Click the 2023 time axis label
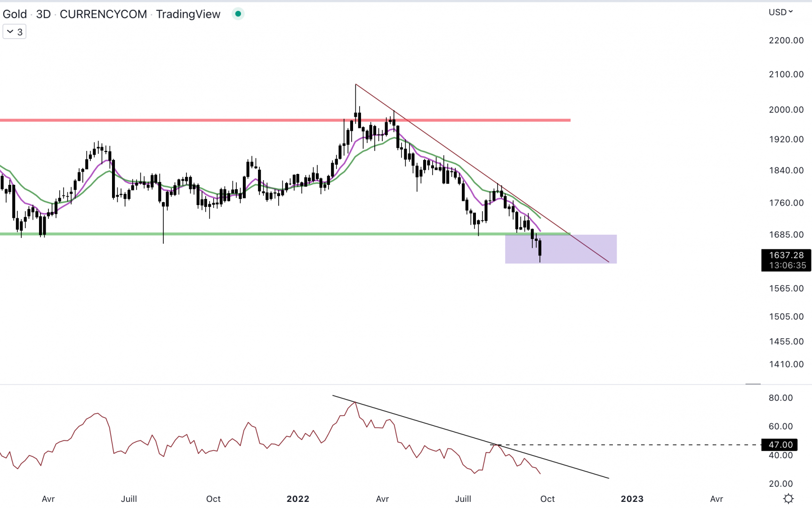Screen dimensions: 812x508 632,499
